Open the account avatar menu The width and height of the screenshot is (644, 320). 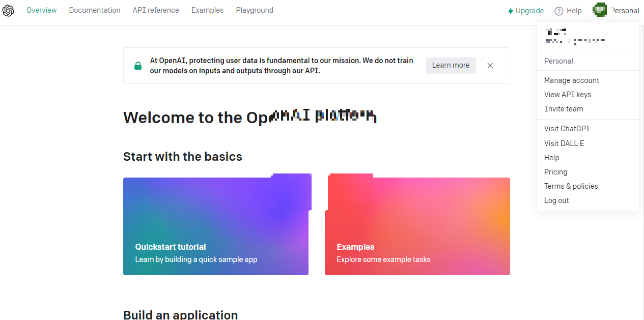[600, 10]
